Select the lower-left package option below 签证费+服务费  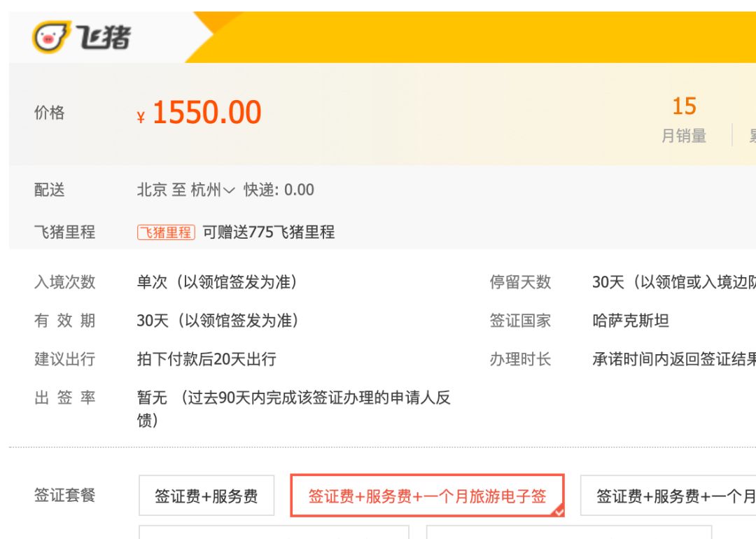coord(274,532)
